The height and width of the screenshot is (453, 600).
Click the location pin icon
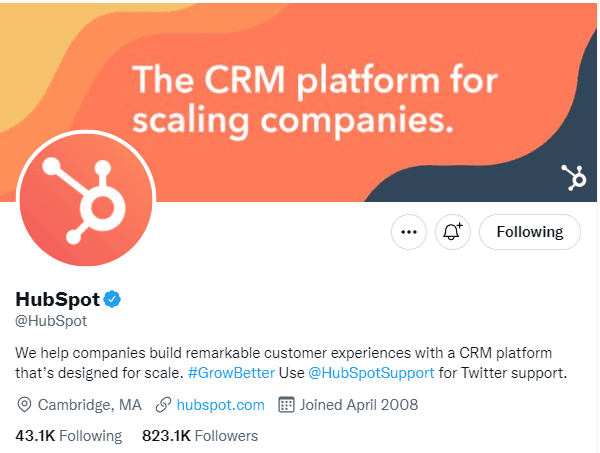tap(24, 405)
